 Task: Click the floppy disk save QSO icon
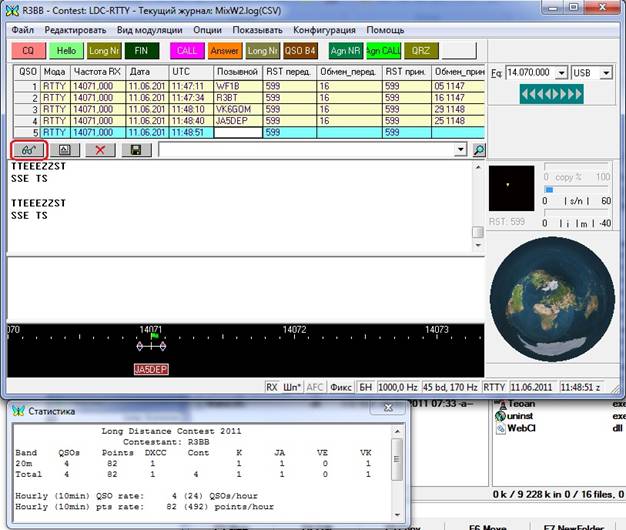136,149
